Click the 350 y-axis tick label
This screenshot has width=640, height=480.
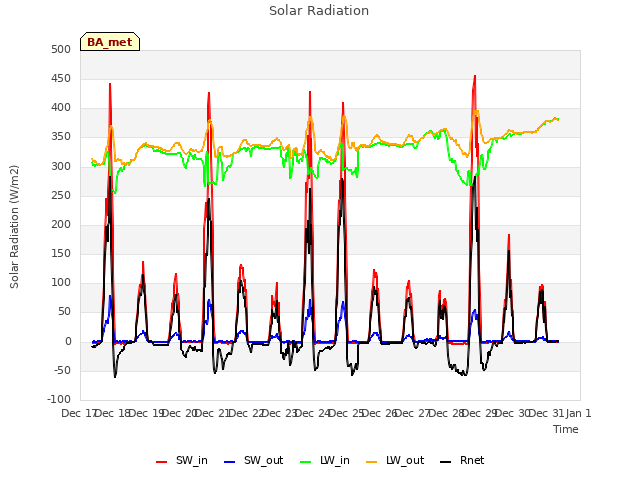[61, 137]
